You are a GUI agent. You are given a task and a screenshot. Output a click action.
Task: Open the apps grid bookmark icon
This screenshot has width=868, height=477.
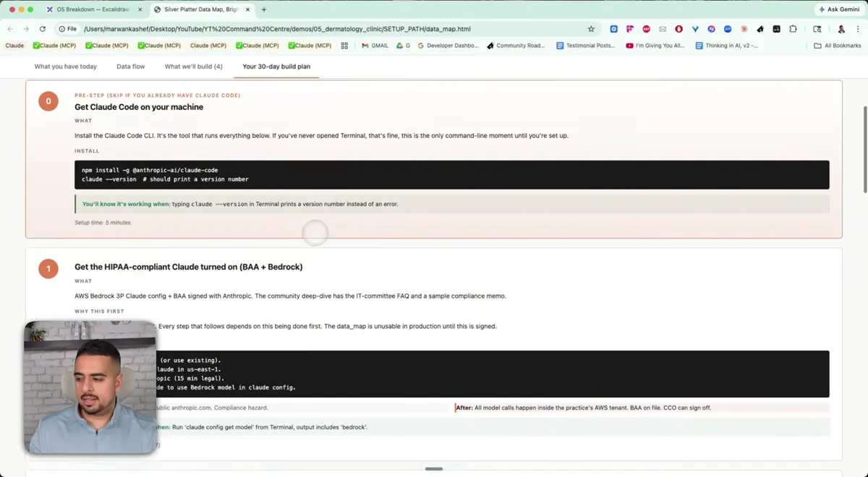(x=344, y=46)
